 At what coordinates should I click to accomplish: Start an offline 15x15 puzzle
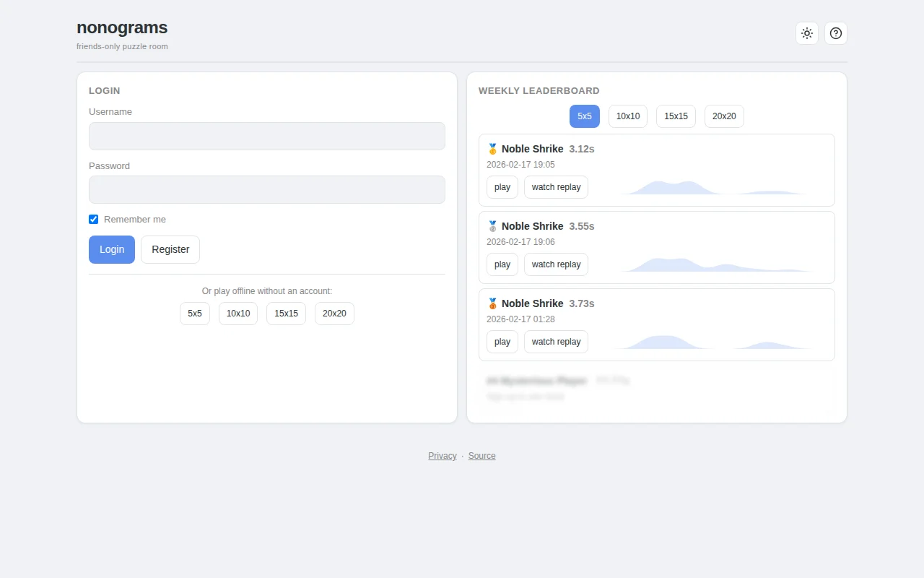287,314
